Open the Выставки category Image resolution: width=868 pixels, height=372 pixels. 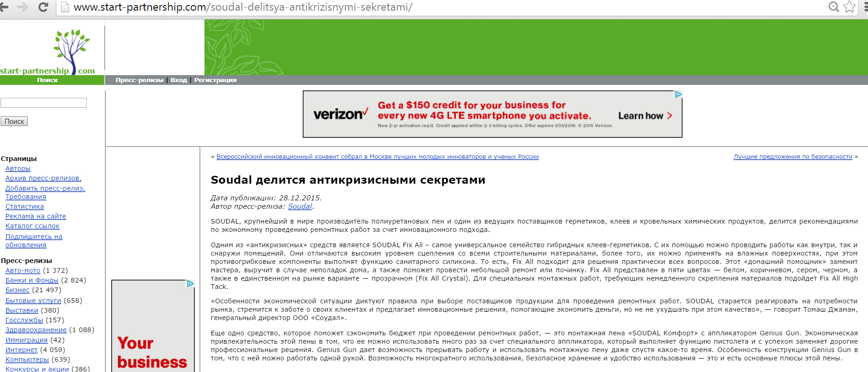(22, 310)
